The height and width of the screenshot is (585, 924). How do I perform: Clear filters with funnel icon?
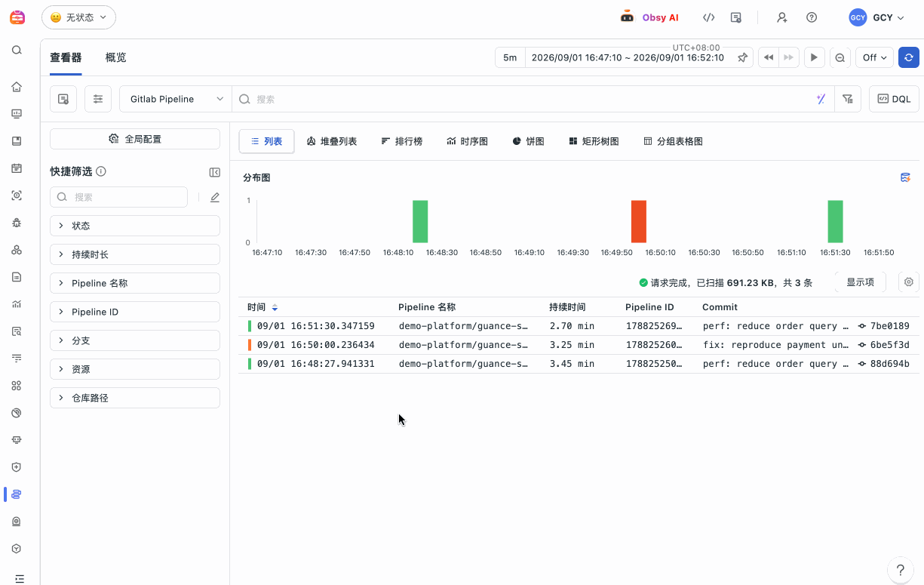[848, 99]
